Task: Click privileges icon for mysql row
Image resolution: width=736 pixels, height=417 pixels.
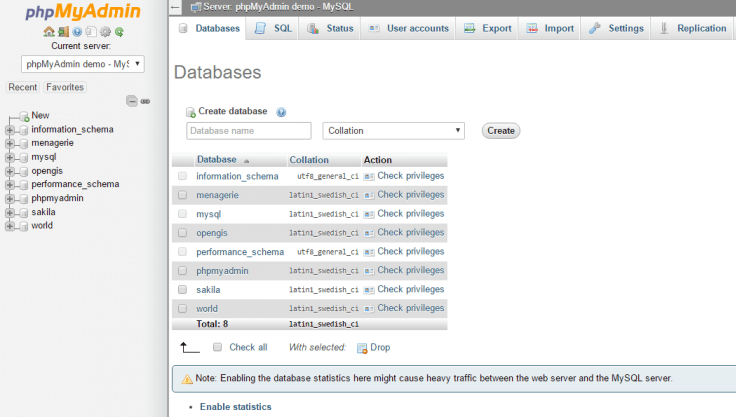Action: tap(369, 214)
